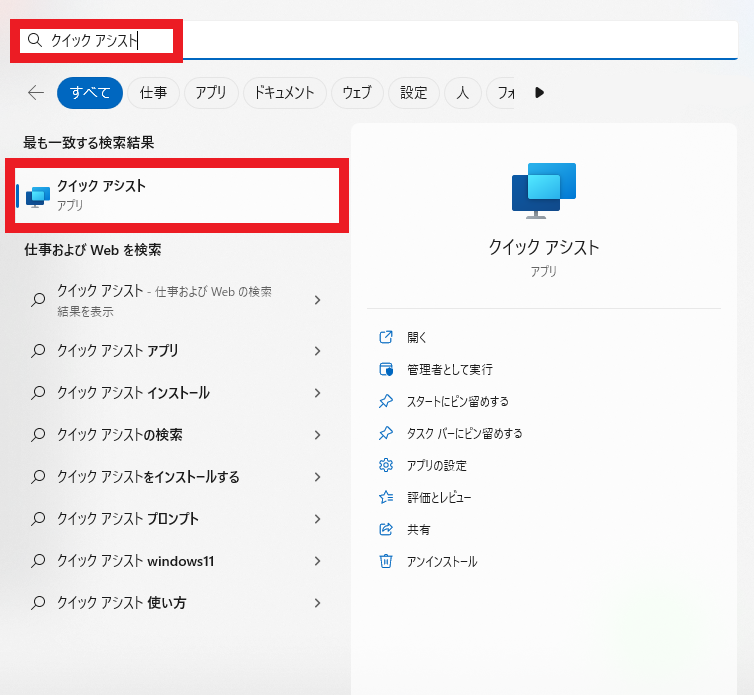
Task: Go back with the left arrow
Action: click(x=36, y=92)
